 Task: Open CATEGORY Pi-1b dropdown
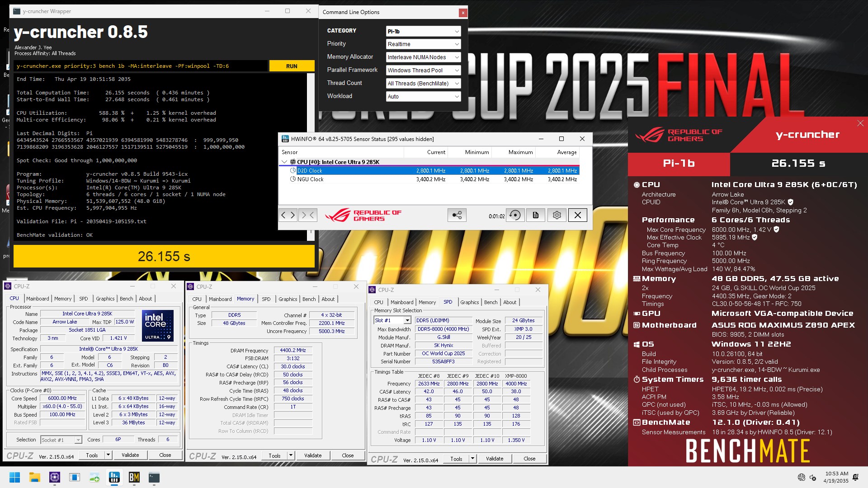(424, 31)
